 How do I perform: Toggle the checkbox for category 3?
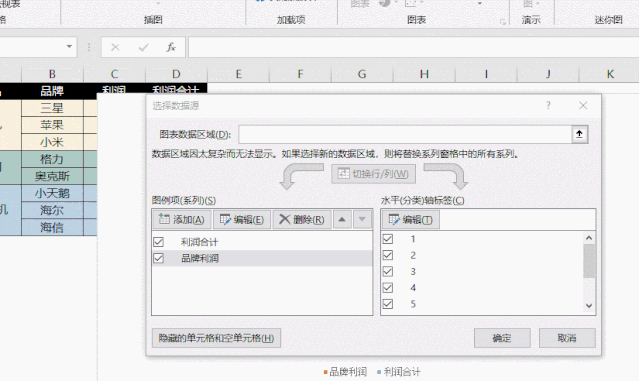388,271
